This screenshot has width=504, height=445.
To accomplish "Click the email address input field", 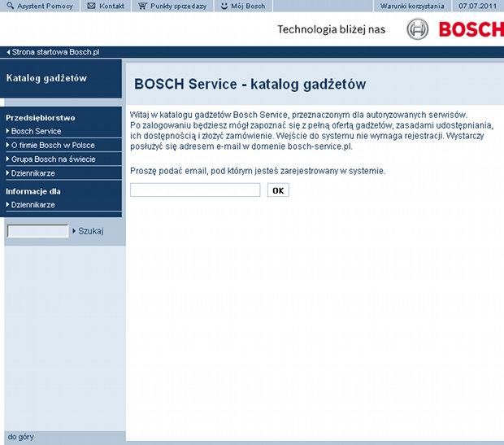I will (x=195, y=190).
